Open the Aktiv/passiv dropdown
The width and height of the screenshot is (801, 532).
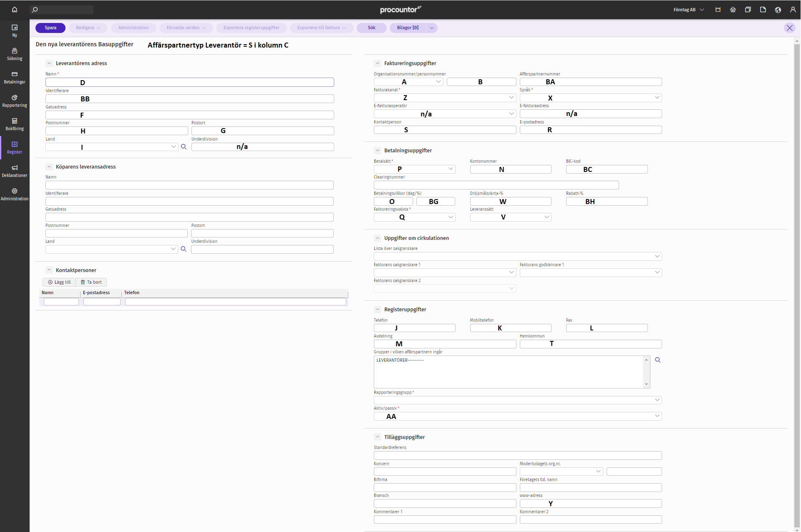pyautogui.click(x=517, y=416)
